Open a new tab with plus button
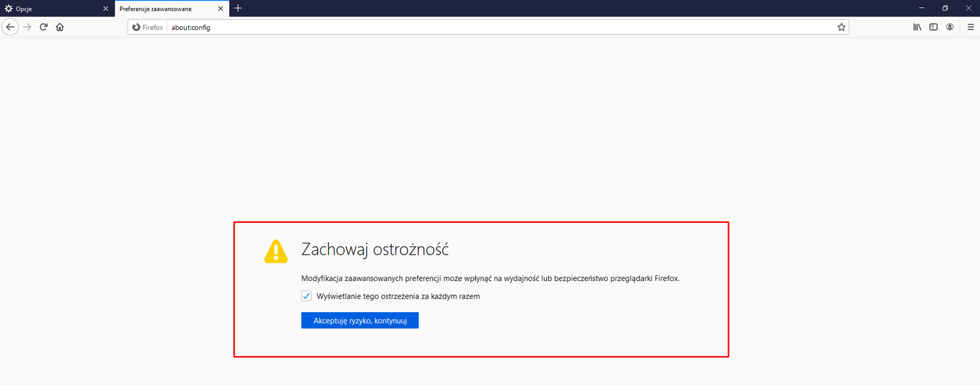Screen dimensions: 980x385 tap(238, 8)
